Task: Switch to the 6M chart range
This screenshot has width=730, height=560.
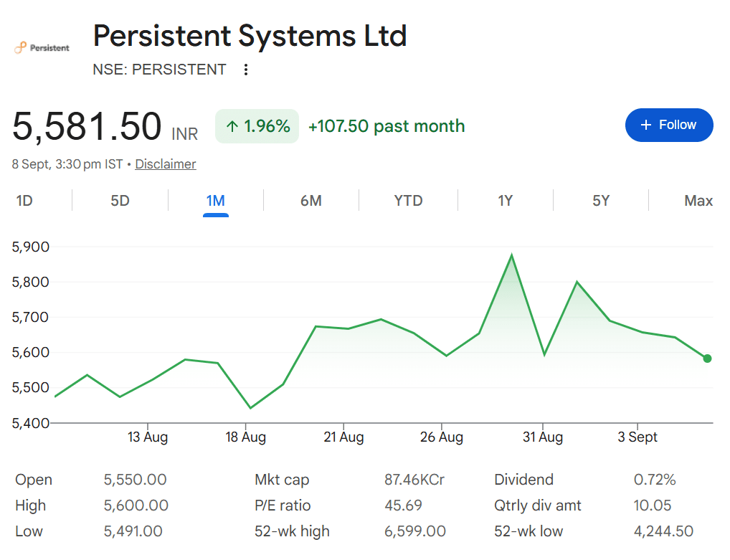Action: click(311, 201)
